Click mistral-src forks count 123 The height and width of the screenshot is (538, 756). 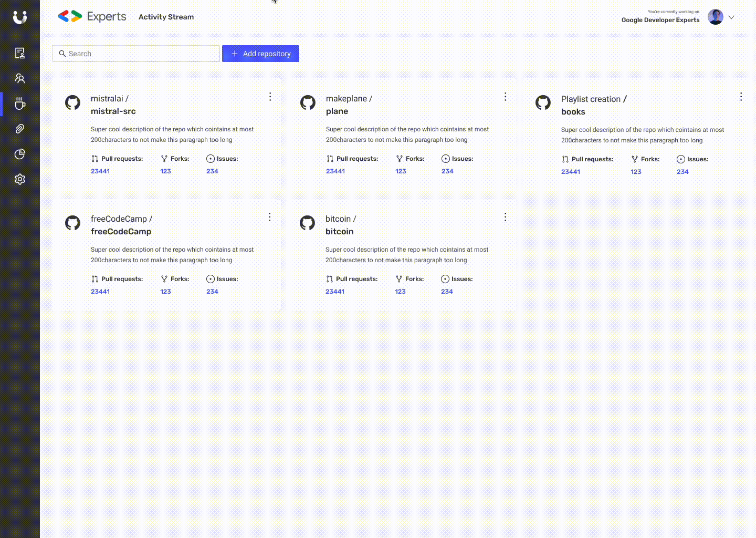pyautogui.click(x=166, y=171)
